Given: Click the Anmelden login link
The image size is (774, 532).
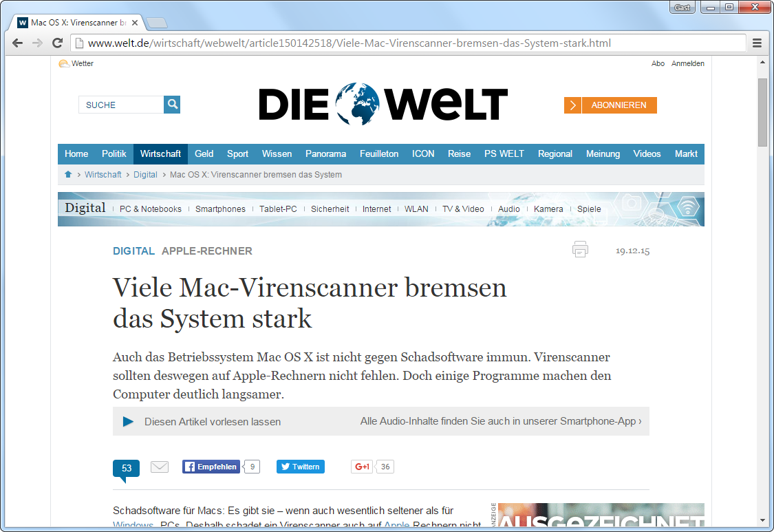Looking at the screenshot, I should 687,63.
